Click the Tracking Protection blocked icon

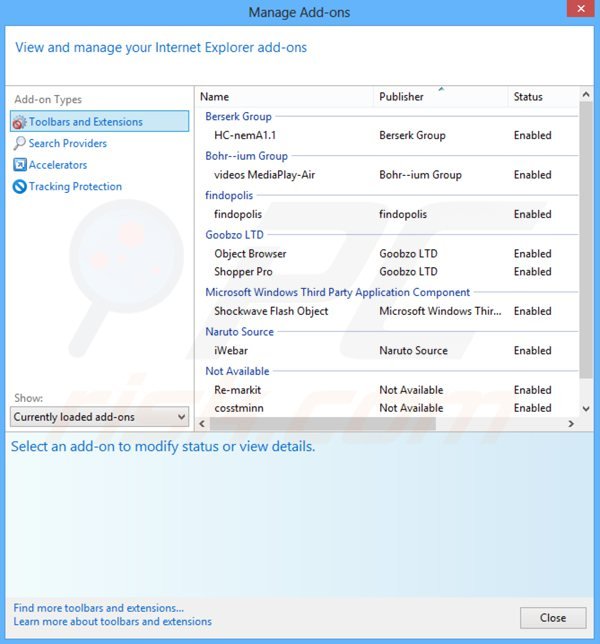[x=19, y=186]
